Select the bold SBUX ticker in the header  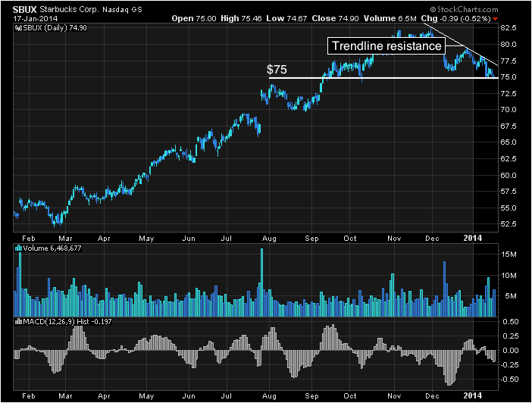[x=24, y=10]
